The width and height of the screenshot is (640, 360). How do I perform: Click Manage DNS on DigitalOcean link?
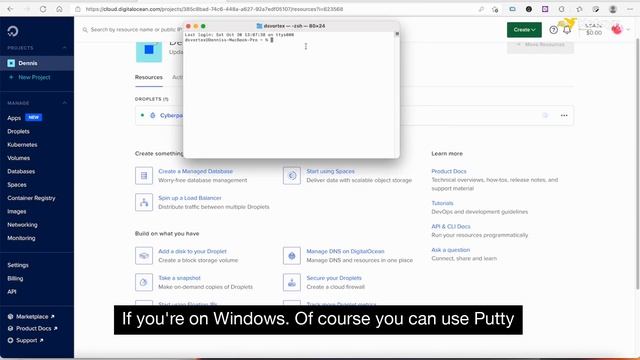coord(345,251)
